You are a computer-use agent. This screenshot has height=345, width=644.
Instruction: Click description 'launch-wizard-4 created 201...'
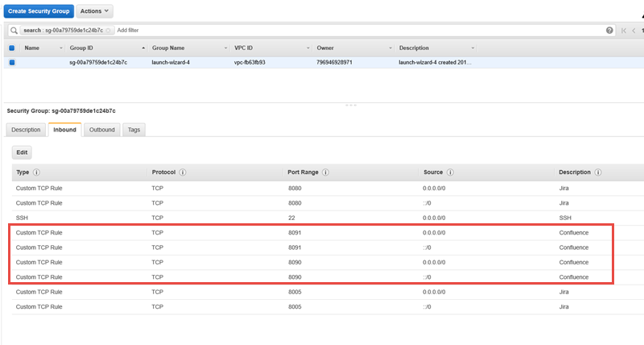tap(436, 63)
